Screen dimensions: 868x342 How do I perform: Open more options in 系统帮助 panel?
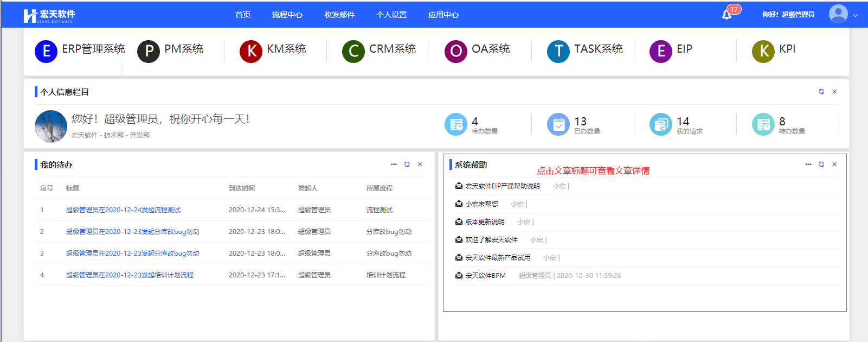pyautogui.click(x=808, y=164)
